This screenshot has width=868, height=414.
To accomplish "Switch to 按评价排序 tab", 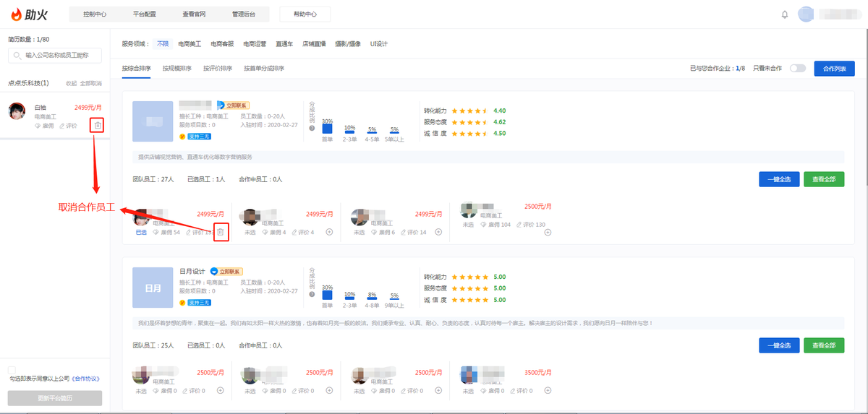I will (218, 69).
